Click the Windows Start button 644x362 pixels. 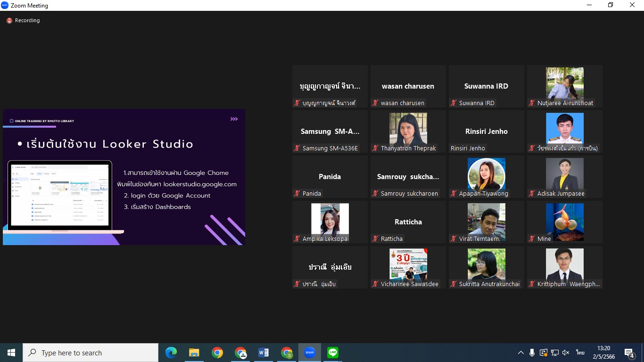pyautogui.click(x=11, y=353)
